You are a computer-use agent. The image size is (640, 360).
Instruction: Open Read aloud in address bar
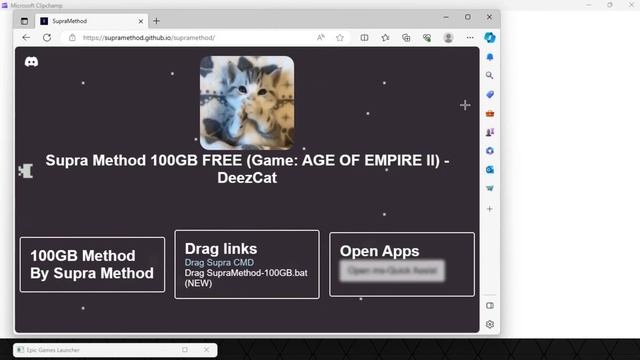321,38
